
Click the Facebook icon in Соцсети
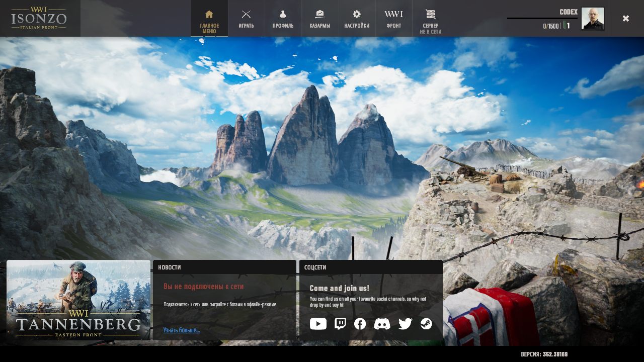[x=360, y=324]
